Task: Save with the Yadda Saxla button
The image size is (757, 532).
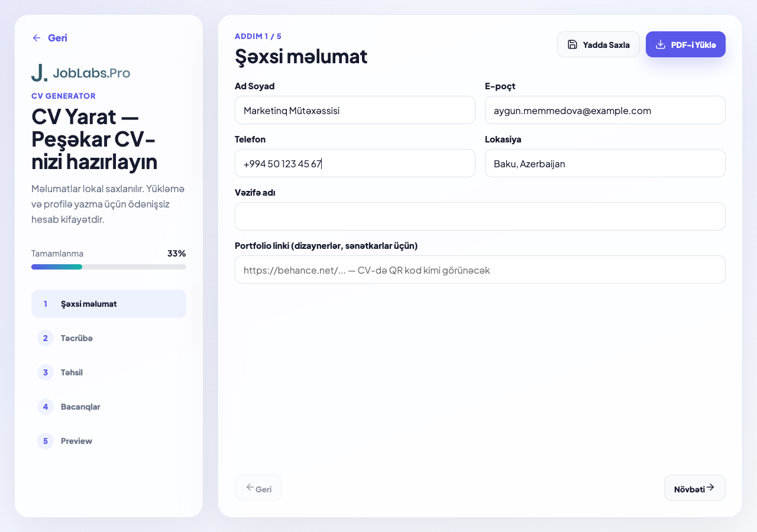Action: click(x=599, y=44)
